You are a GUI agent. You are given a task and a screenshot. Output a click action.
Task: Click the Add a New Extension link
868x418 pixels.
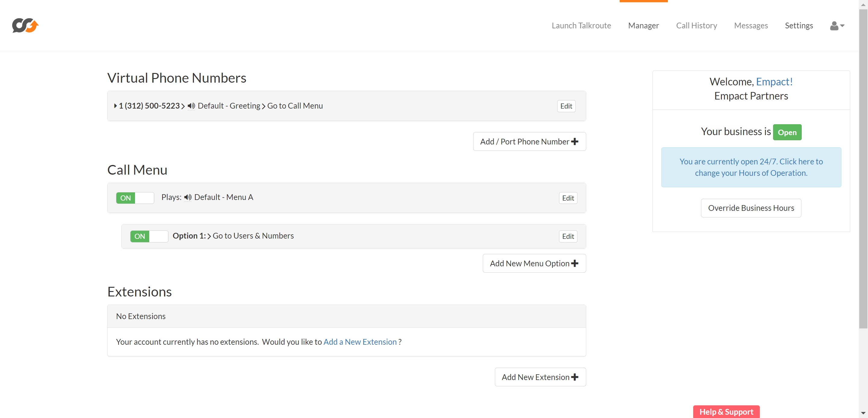[360, 342]
